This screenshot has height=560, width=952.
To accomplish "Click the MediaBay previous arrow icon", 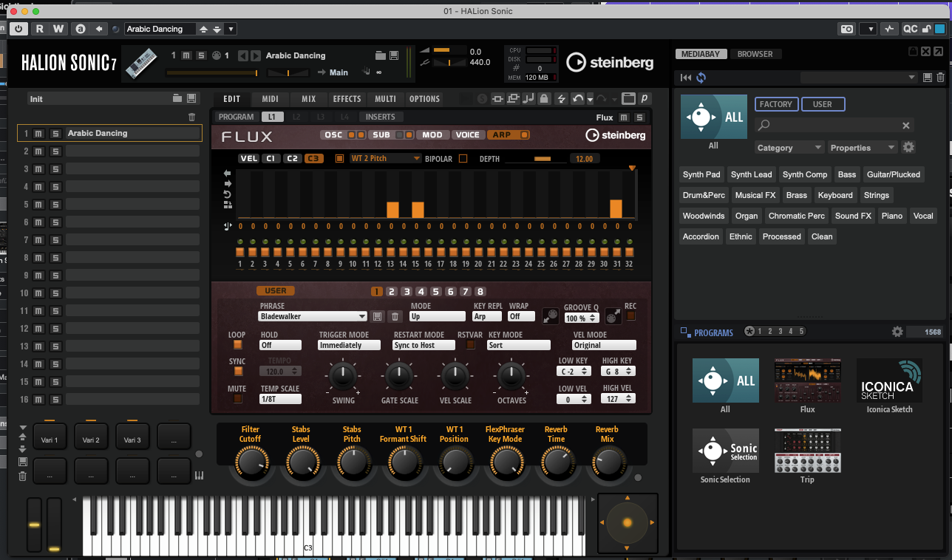I will 686,78.
